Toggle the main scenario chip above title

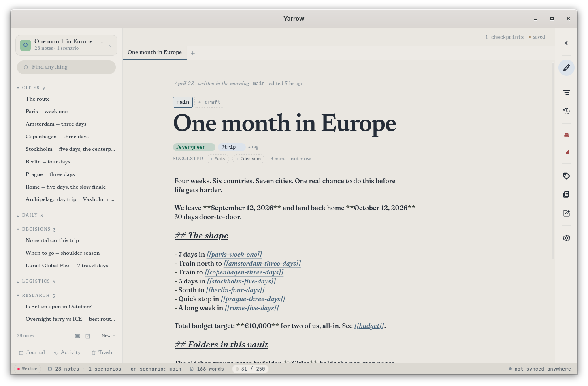point(183,102)
